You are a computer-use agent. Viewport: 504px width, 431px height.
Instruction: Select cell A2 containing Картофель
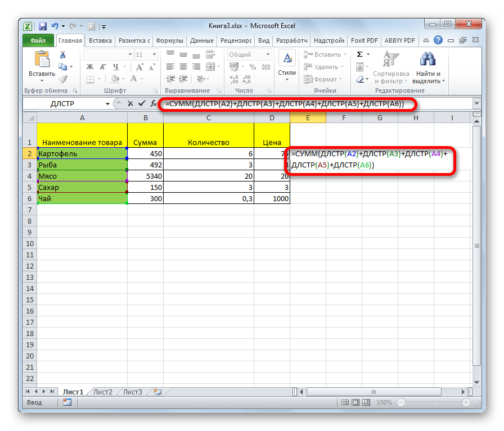tap(82, 153)
